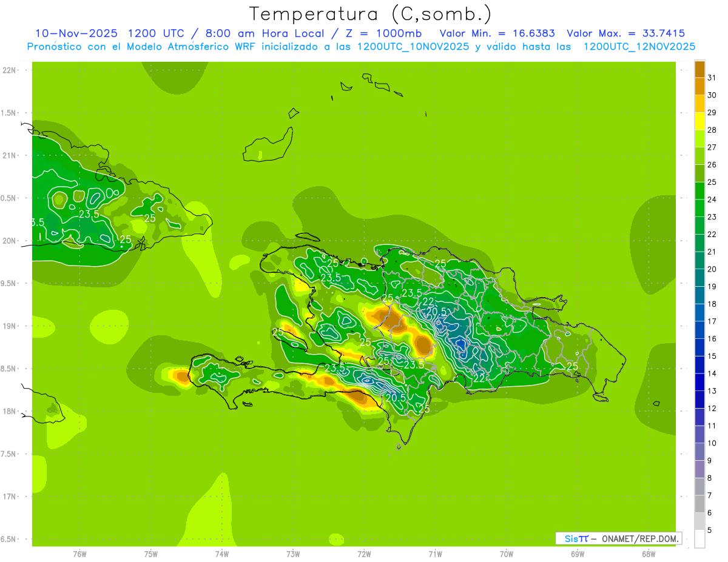
Task: Pick the yellow swatch between 28 and 29
Action: pos(699,121)
